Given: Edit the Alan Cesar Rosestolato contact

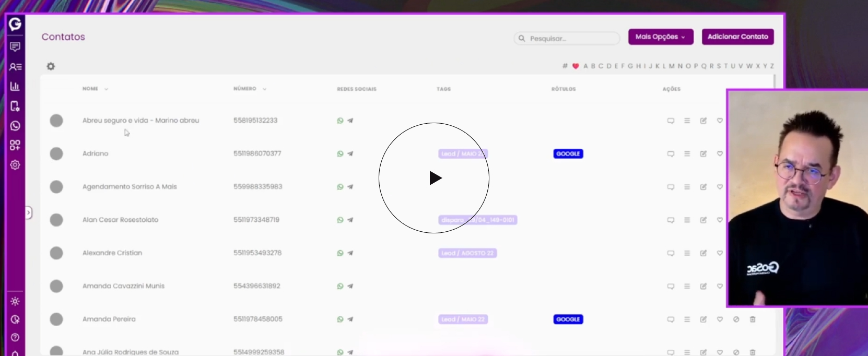Looking at the screenshot, I should [703, 220].
